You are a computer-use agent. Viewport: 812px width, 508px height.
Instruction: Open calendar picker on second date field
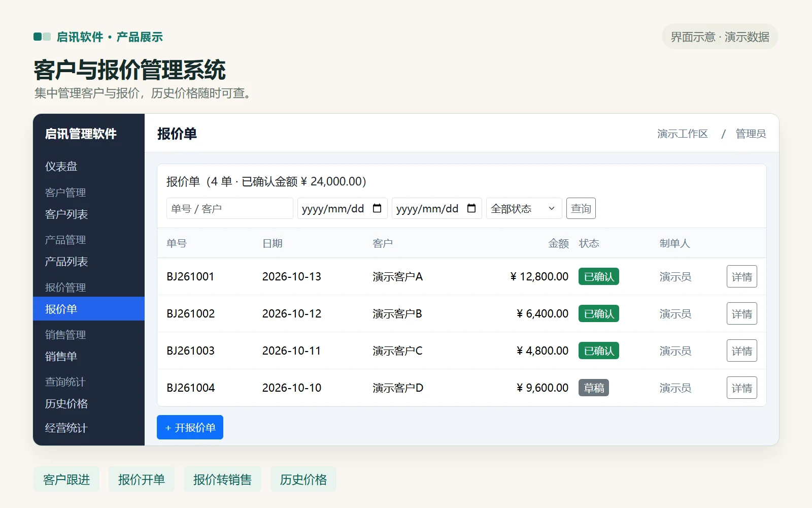pyautogui.click(x=471, y=208)
